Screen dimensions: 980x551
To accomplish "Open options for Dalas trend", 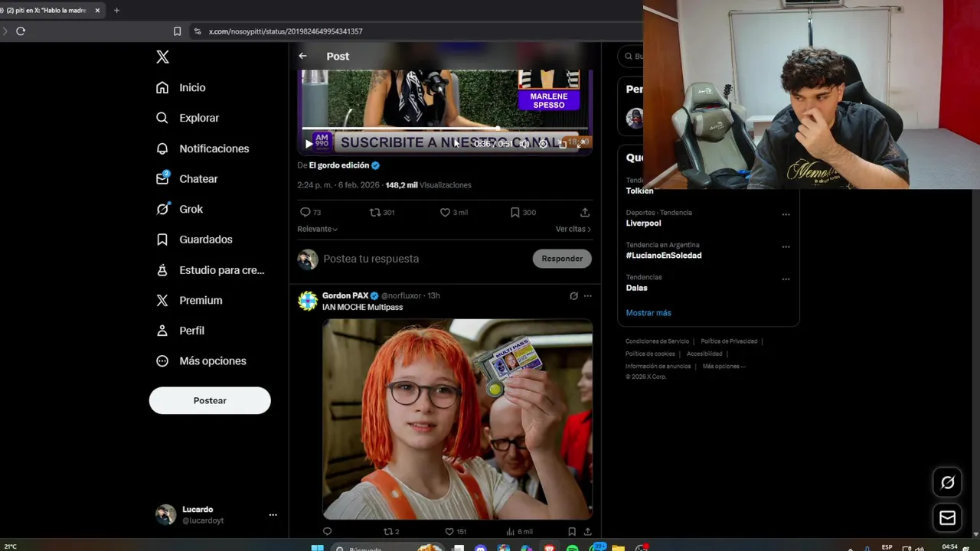I will click(x=786, y=279).
